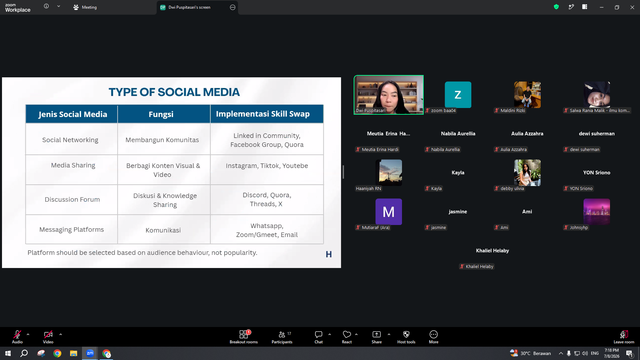640x360 pixels.
Task: Open Windows notification center icon
Action: pos(629,353)
